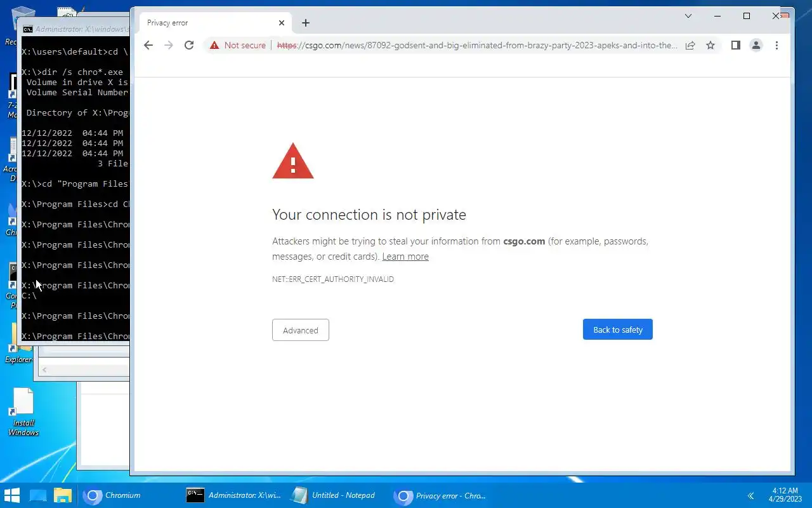Open the Learn more link
This screenshot has height=508, width=812.
click(x=405, y=257)
